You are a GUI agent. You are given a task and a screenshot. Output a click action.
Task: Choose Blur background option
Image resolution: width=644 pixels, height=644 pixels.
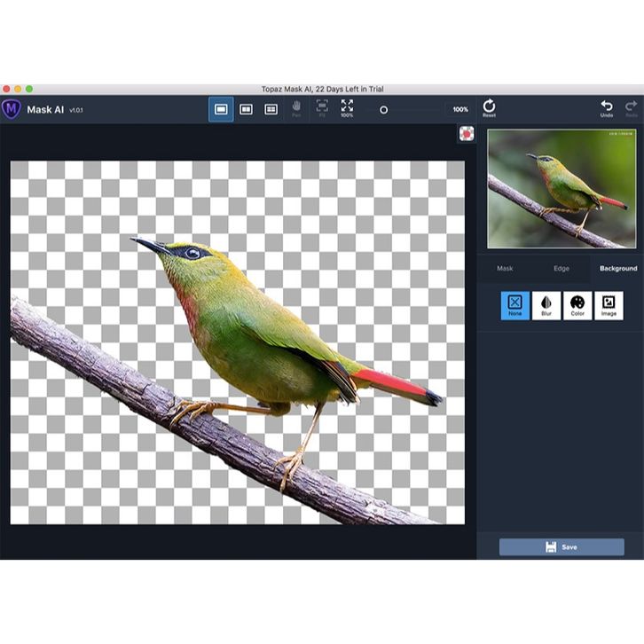[546, 305]
